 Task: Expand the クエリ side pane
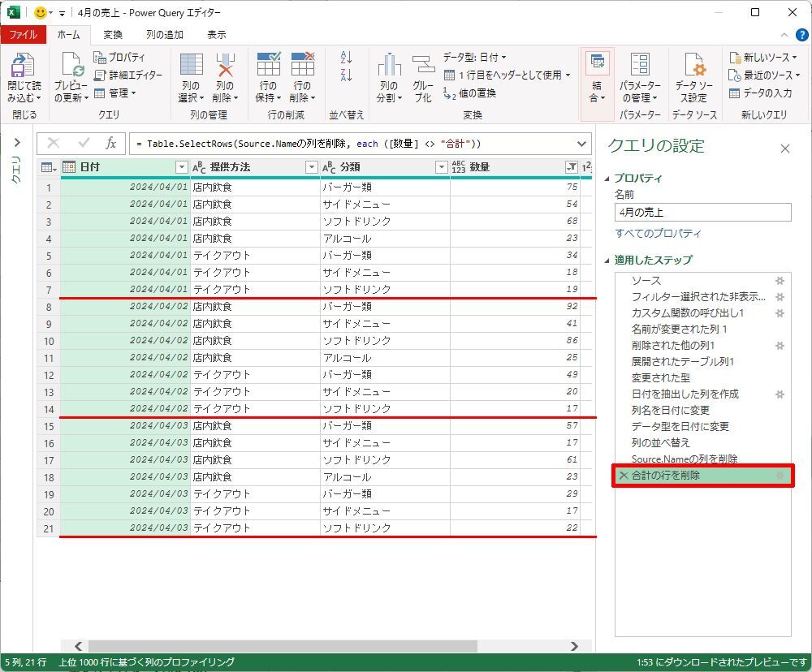(x=17, y=143)
